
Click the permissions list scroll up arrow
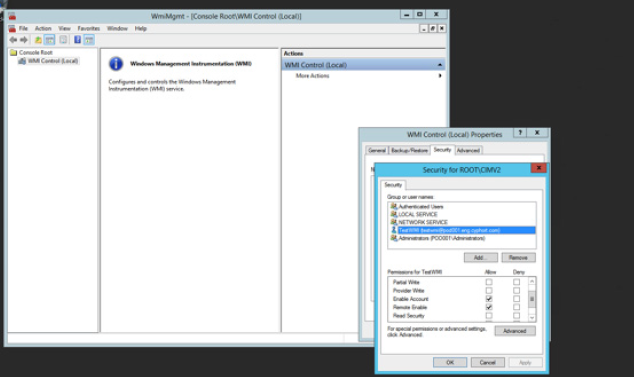[532, 281]
